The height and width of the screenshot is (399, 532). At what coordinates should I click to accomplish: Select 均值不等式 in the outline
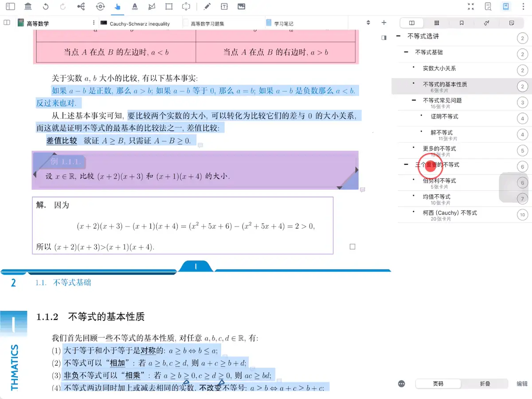coord(437,196)
